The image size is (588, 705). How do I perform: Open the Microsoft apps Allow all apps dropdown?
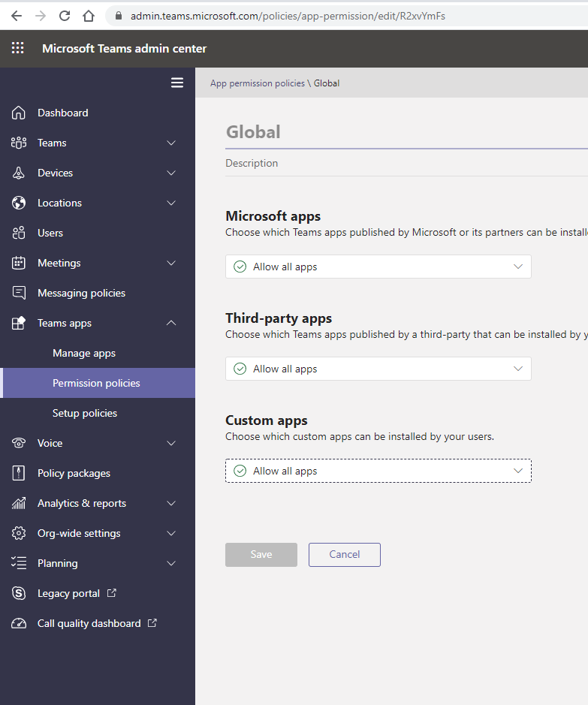(x=378, y=267)
